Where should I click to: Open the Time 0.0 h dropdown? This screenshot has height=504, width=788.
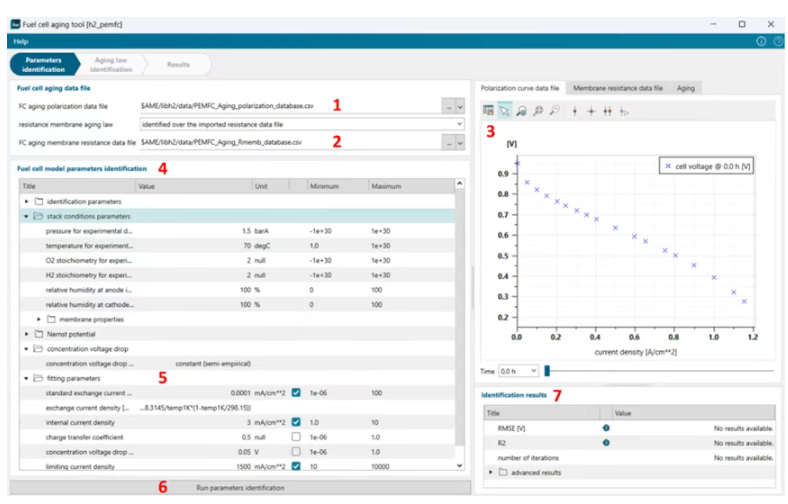(x=518, y=371)
